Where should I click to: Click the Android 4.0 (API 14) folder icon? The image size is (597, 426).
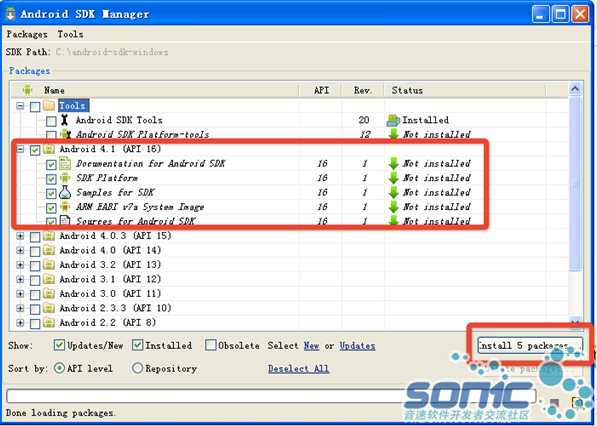[x=49, y=250]
